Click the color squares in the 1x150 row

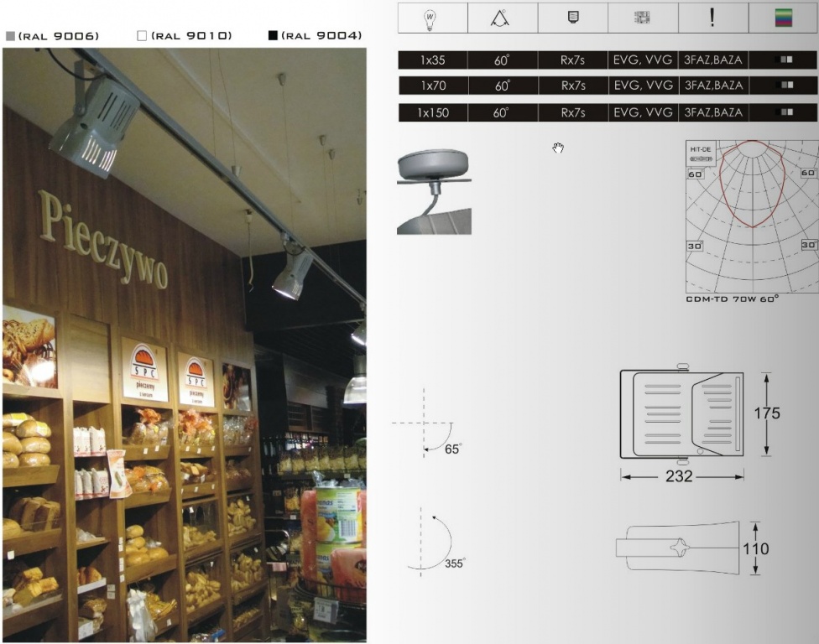click(x=785, y=112)
